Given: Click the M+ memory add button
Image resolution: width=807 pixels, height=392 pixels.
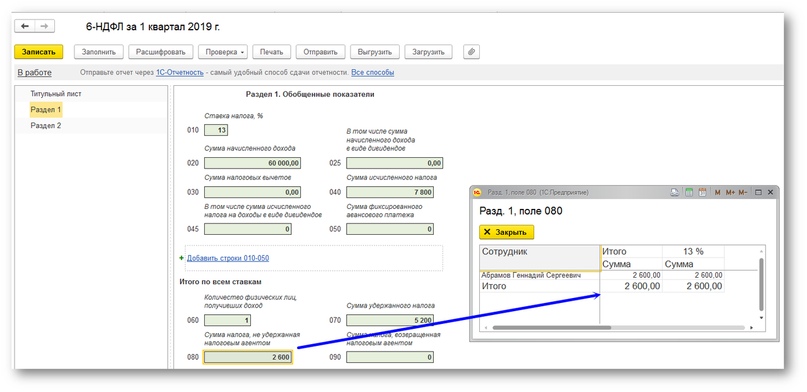Looking at the screenshot, I should [730, 192].
